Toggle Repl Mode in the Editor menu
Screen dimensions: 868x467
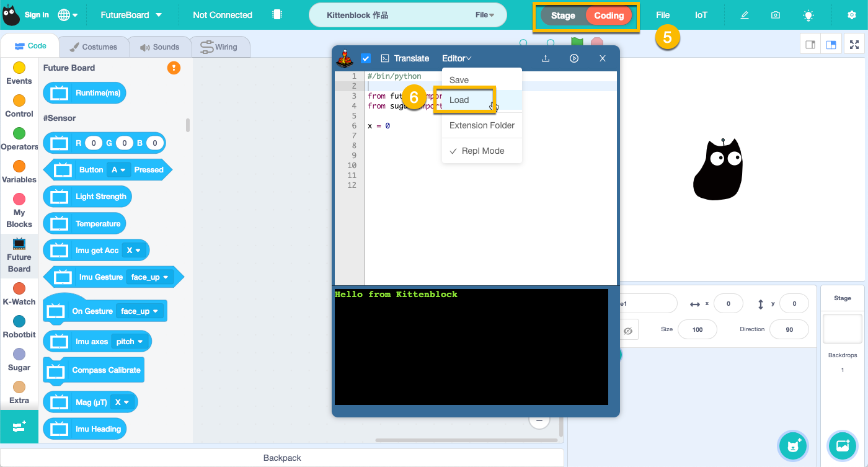tap(482, 151)
